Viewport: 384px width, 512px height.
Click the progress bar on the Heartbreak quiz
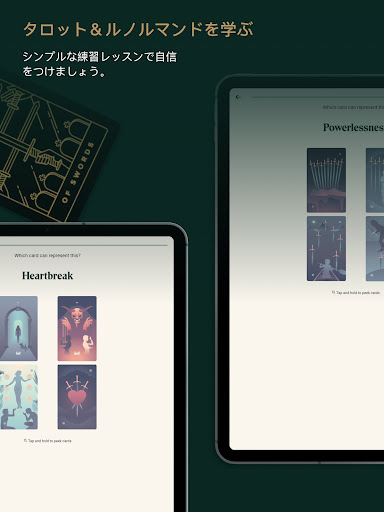click(84, 245)
